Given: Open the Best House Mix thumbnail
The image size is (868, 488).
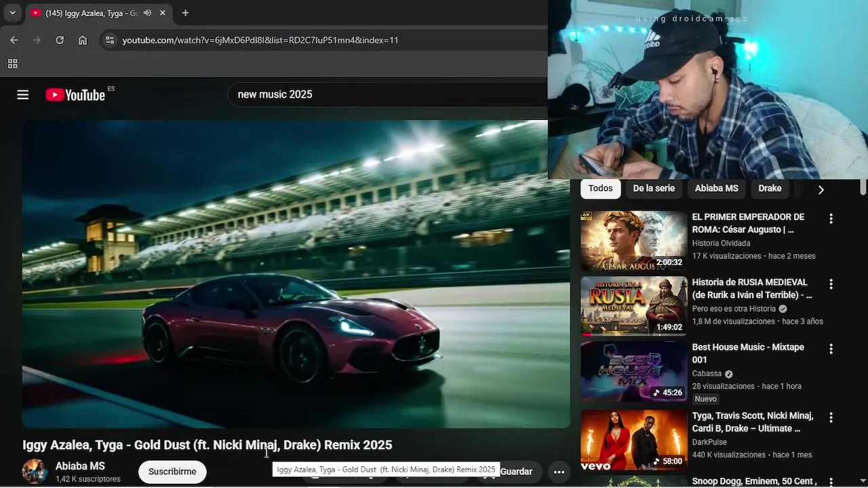Looking at the screenshot, I should tap(634, 371).
